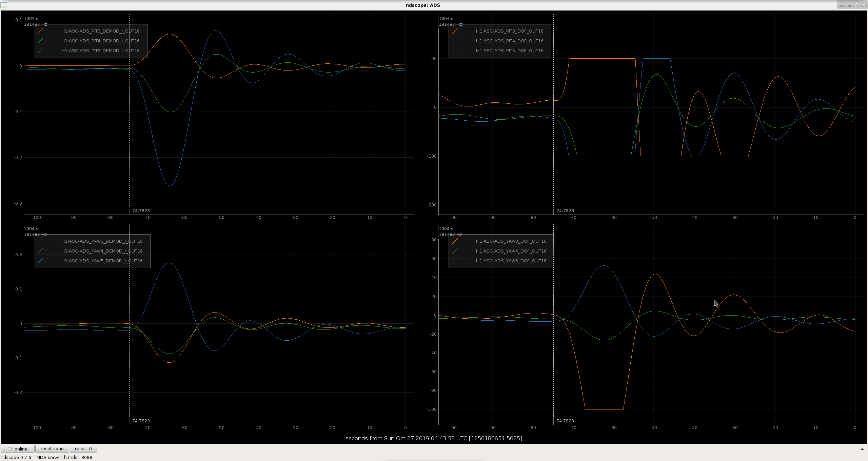Expand the control bar arrow at bottom right

coord(862,449)
